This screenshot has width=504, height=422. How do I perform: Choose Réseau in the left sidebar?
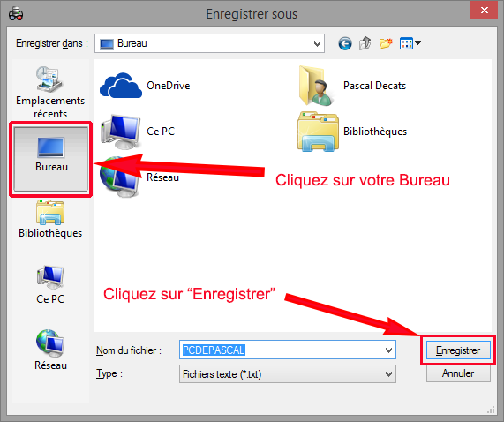pyautogui.click(x=50, y=350)
